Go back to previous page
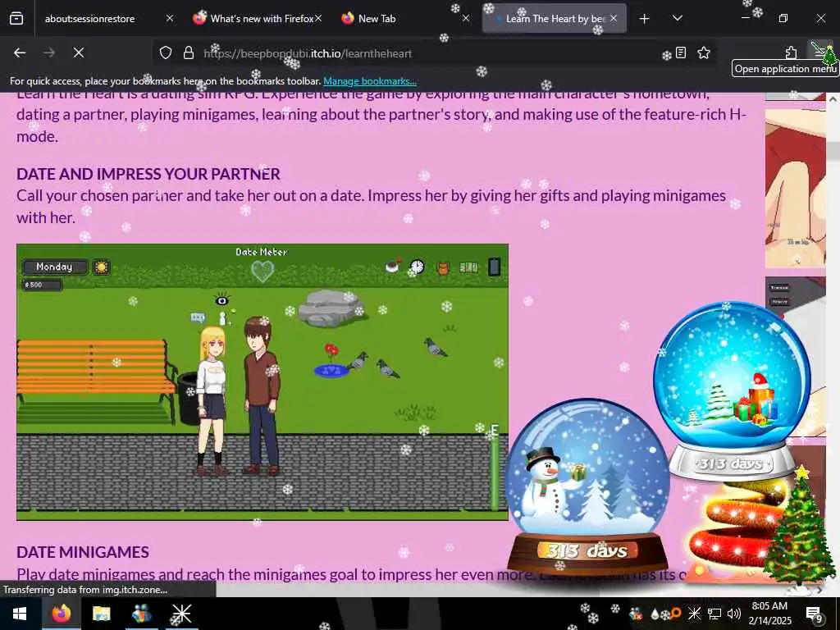The width and height of the screenshot is (840, 630). pos(20,53)
